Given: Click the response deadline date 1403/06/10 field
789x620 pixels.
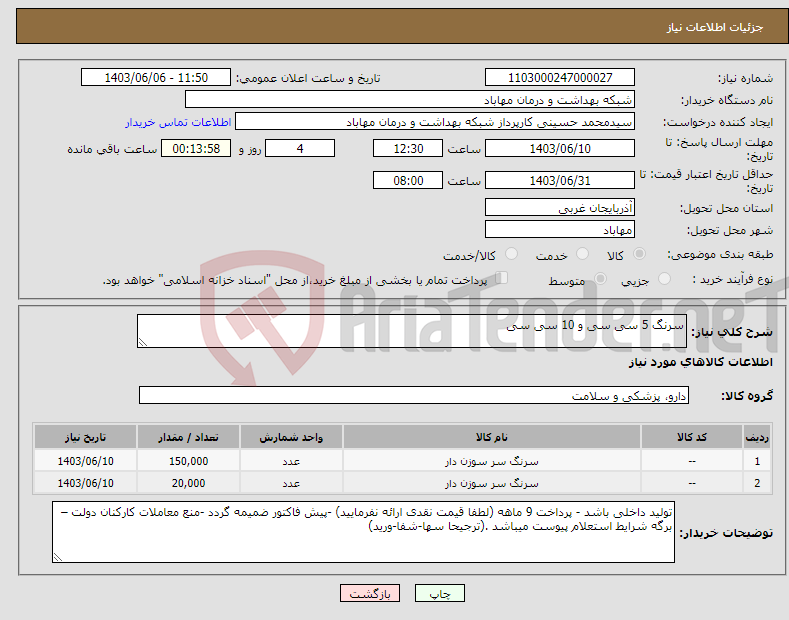Looking at the screenshot, I should pos(560,148).
